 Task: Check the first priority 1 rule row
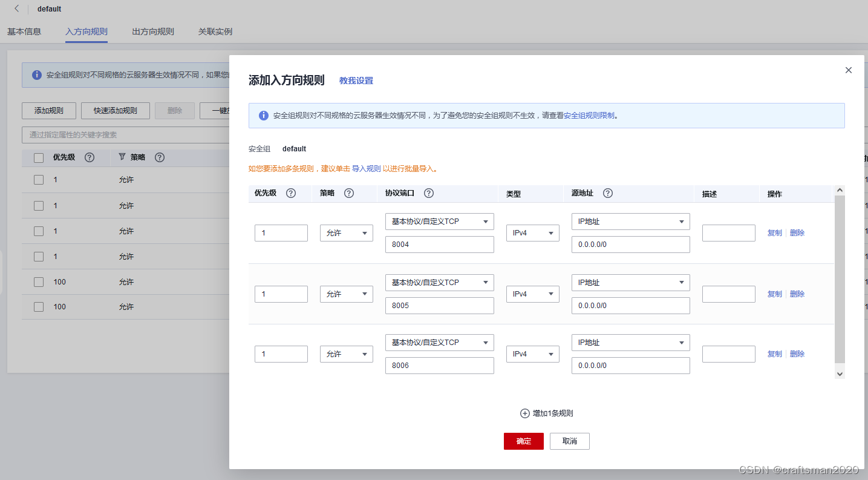39,179
